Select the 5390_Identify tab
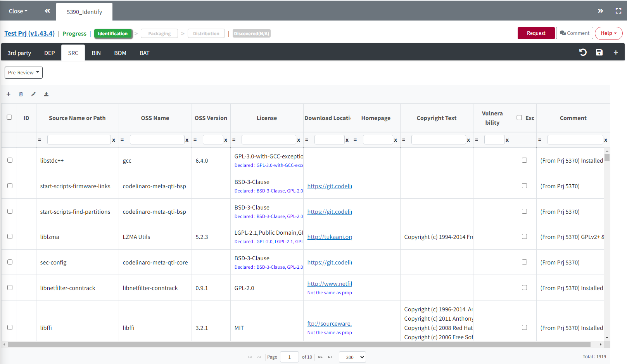 click(85, 12)
